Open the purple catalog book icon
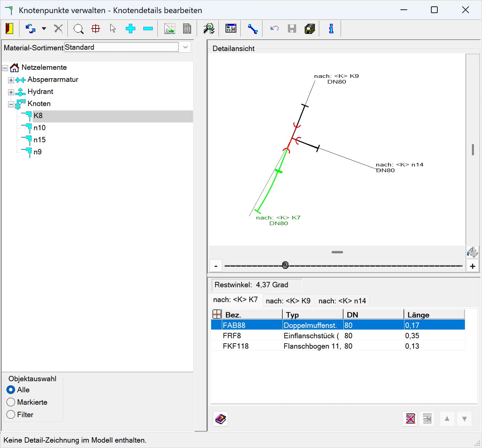The image size is (482, 448). (221, 419)
